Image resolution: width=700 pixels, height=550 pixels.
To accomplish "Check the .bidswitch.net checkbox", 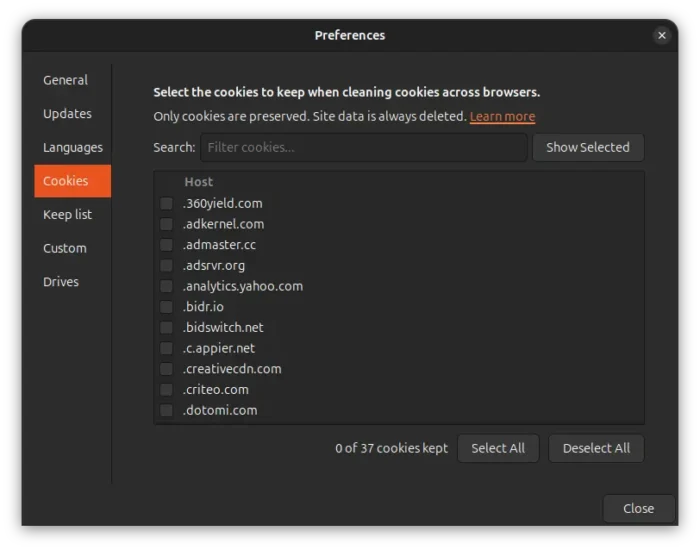I will coord(166,328).
